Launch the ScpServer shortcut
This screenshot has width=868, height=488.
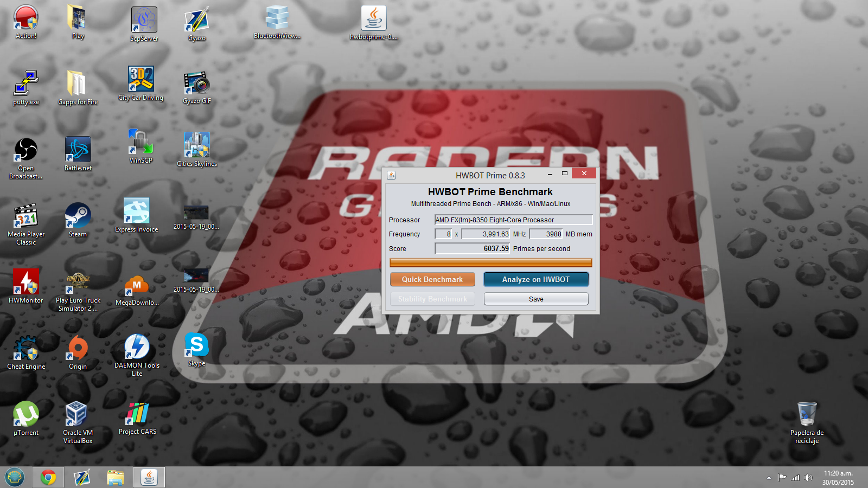pyautogui.click(x=144, y=24)
